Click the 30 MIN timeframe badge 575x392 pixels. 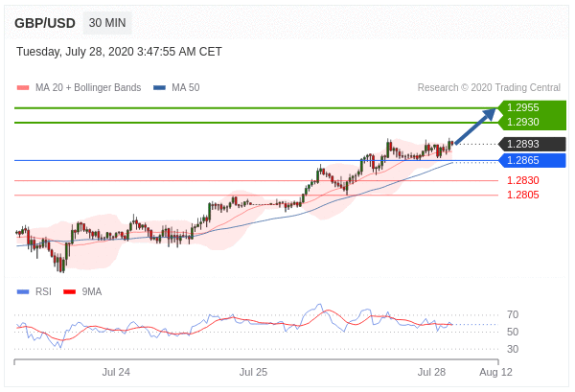tap(107, 23)
